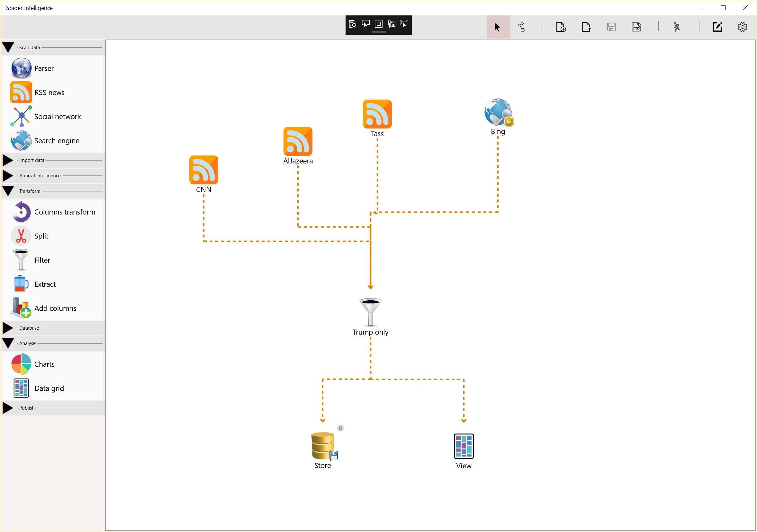757x532 pixels.
Task: Expand the Database section
Action: pos(8,328)
